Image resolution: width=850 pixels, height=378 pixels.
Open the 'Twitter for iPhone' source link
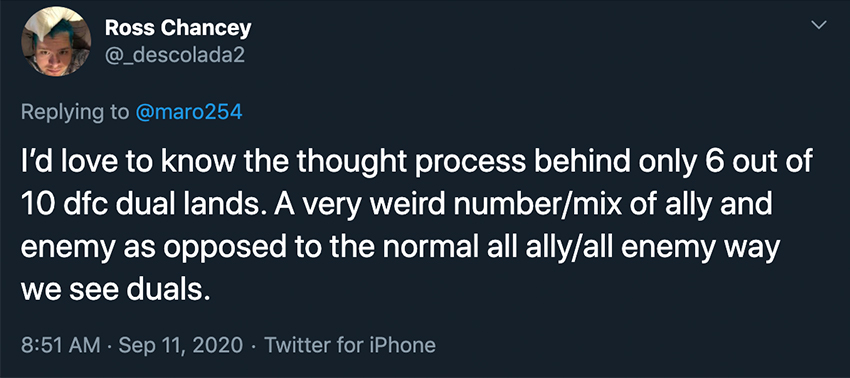[350, 345]
